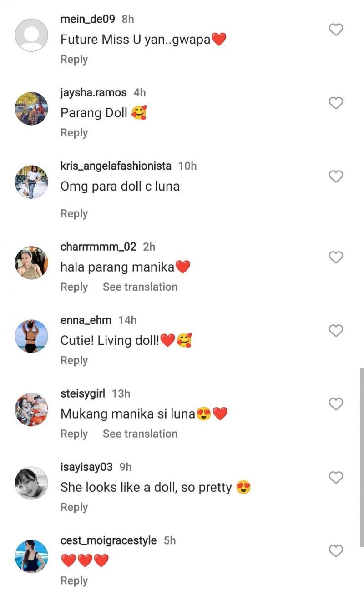The image size is (364, 590).
Task: See translation of charrrmmm_02's comment
Action: click(x=140, y=287)
